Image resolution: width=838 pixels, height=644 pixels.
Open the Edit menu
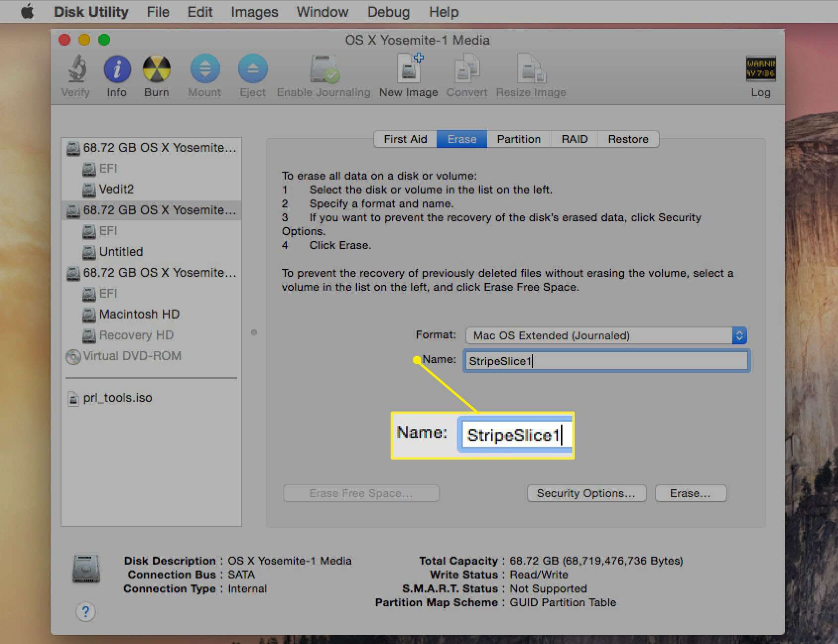(200, 11)
